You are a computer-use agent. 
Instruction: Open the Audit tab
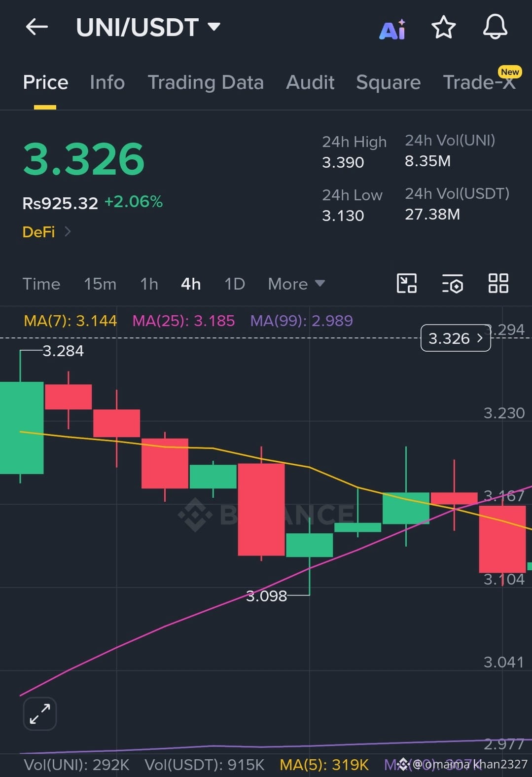click(310, 82)
